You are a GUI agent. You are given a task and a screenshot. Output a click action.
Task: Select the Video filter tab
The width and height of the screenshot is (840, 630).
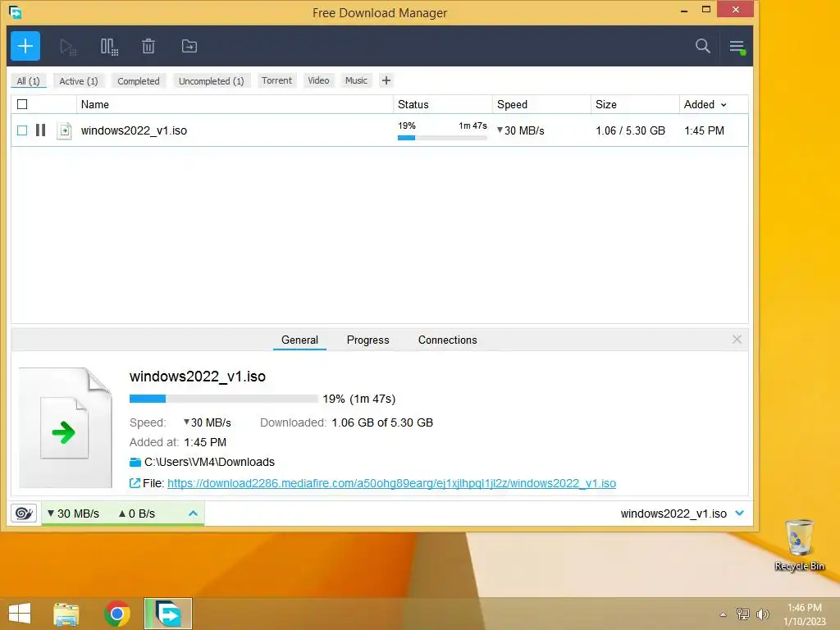318,80
